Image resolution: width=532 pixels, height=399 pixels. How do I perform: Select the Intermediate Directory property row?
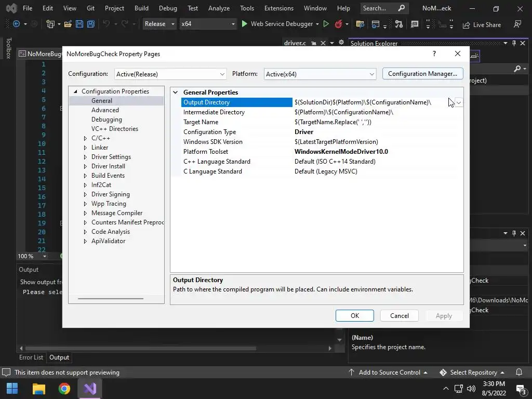322,112
